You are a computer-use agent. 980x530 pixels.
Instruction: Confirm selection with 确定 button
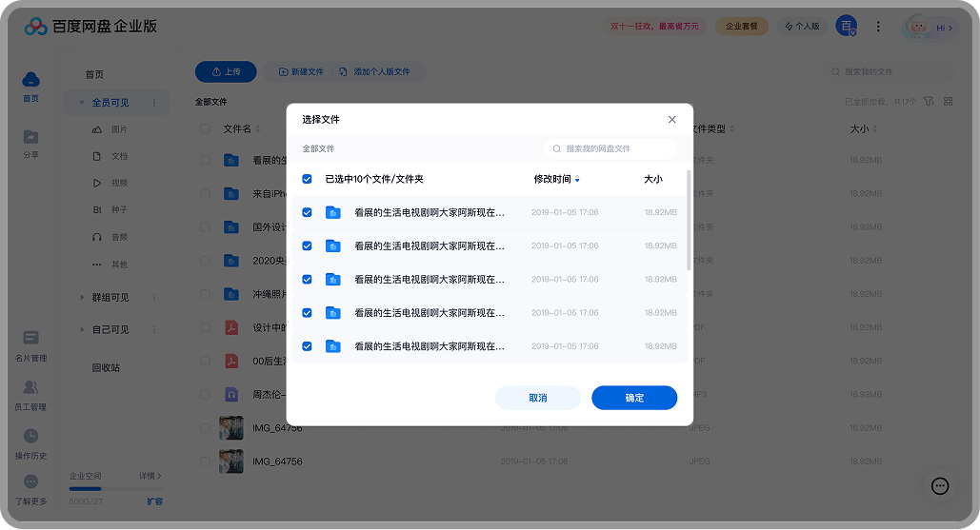pyautogui.click(x=634, y=398)
